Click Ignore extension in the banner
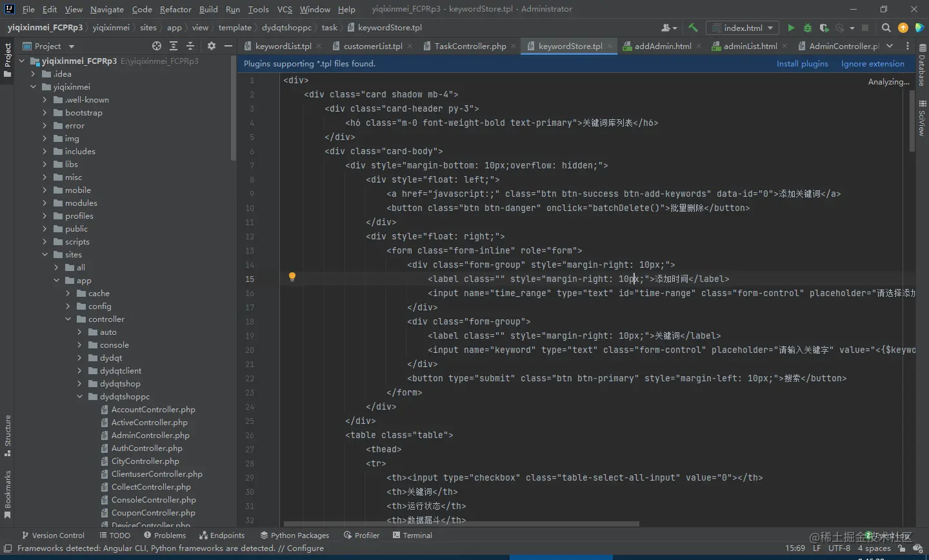This screenshot has width=929, height=560. tap(872, 64)
